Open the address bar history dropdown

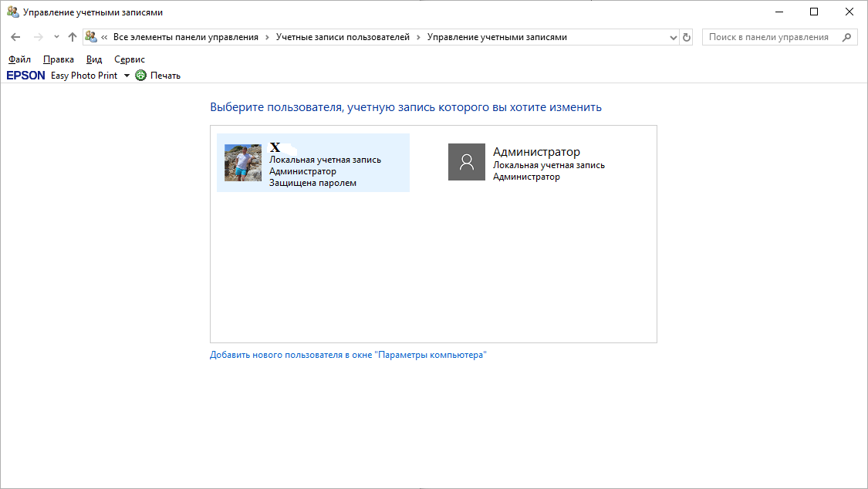coord(673,37)
